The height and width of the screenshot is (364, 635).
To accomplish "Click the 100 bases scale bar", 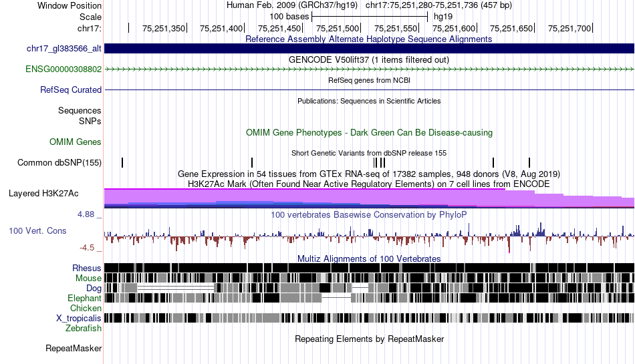I will point(370,17).
